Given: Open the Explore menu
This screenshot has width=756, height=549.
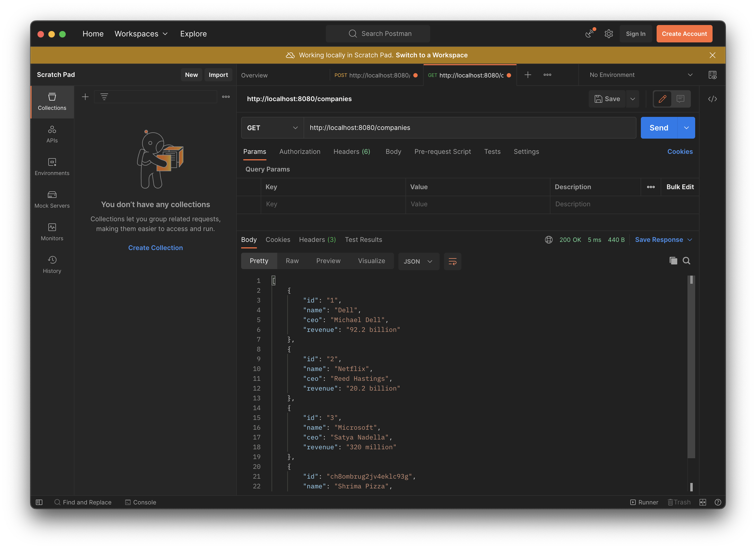Looking at the screenshot, I should tap(193, 33).
